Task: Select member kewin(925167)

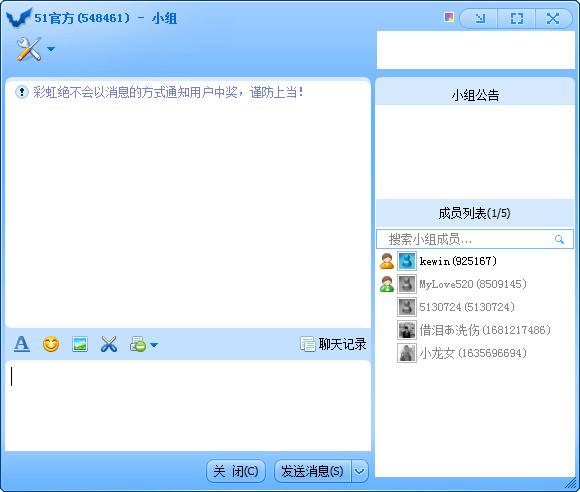Action: [x=475, y=261]
